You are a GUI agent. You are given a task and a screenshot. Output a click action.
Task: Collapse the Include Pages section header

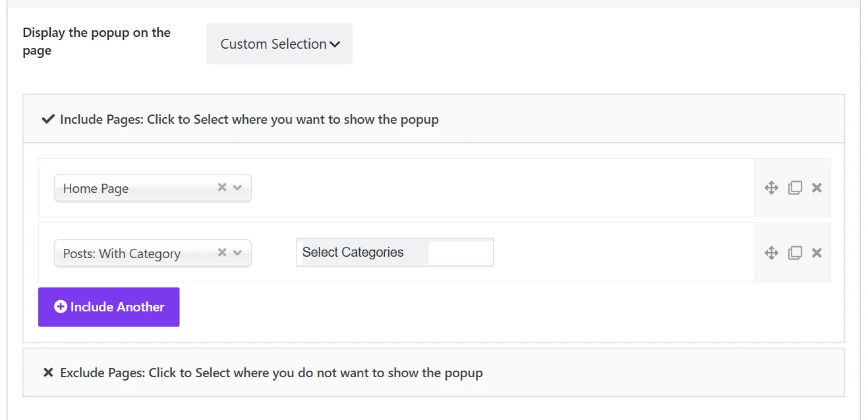434,119
